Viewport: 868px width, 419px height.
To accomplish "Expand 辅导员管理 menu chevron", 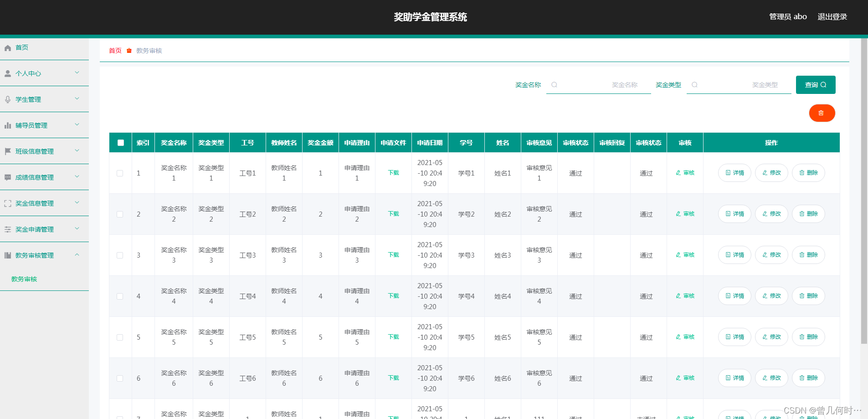I will [77, 124].
